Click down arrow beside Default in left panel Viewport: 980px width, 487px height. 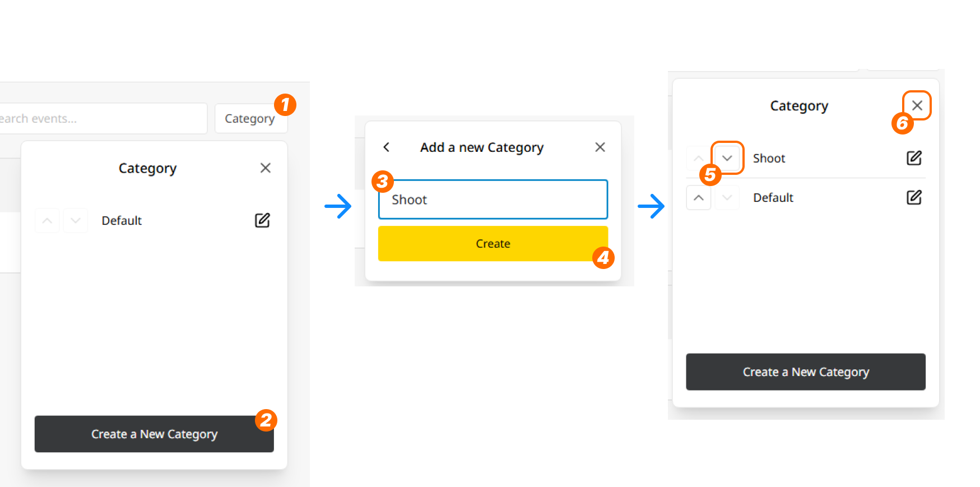pyautogui.click(x=76, y=221)
